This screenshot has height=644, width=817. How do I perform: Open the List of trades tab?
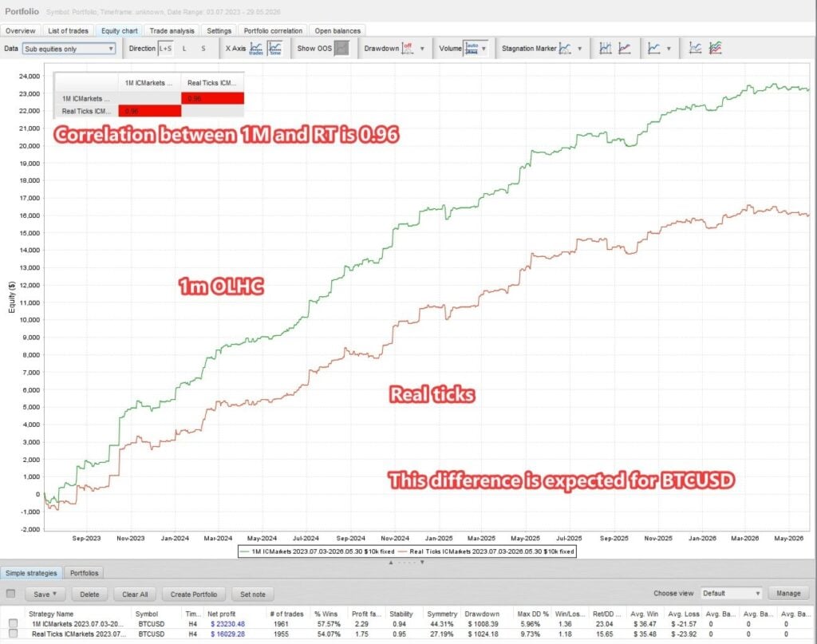pos(69,31)
